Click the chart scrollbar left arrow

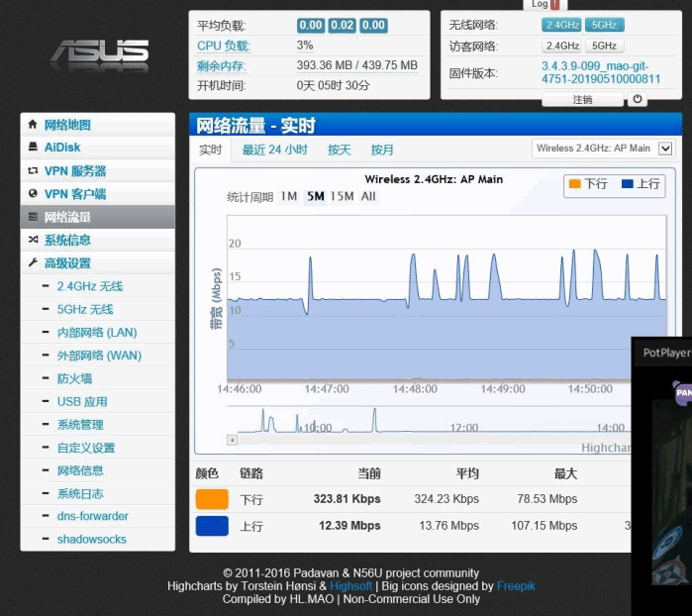click(x=232, y=440)
